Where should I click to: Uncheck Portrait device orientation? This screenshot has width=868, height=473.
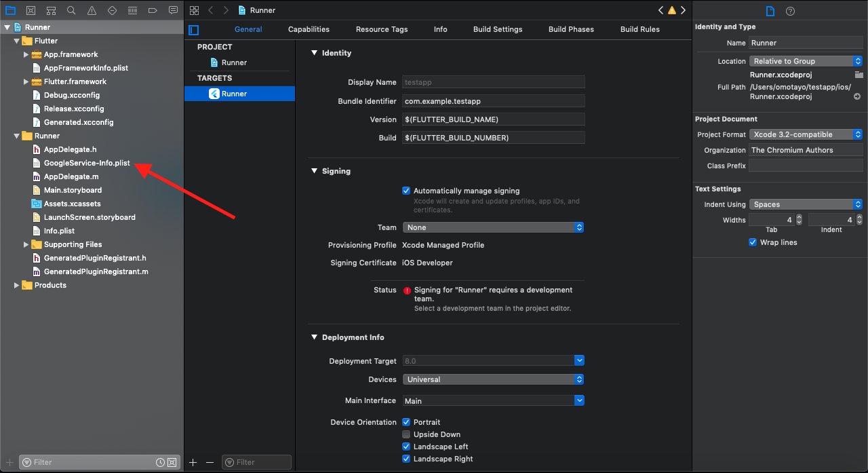tap(406, 422)
